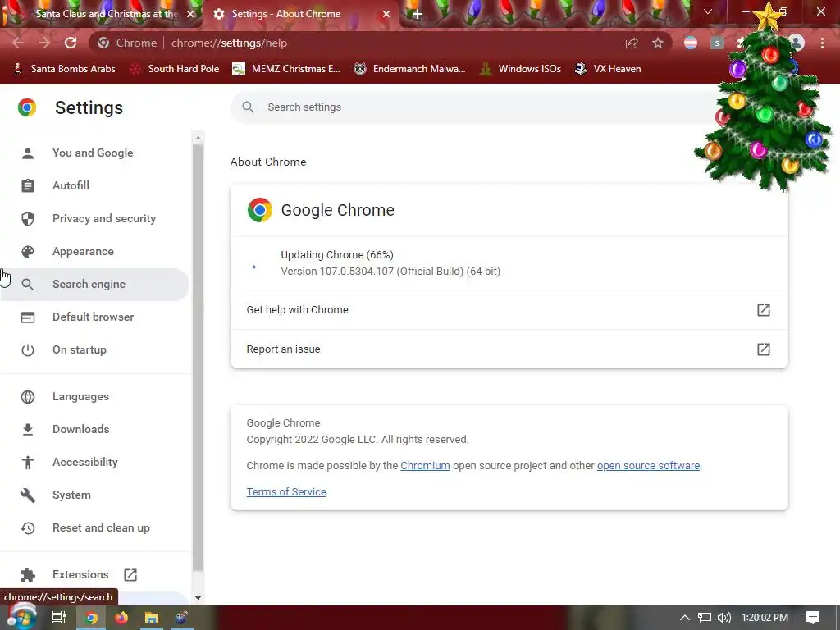Click sidebar scrollbar up arrow
The height and width of the screenshot is (630, 840).
coord(198,138)
